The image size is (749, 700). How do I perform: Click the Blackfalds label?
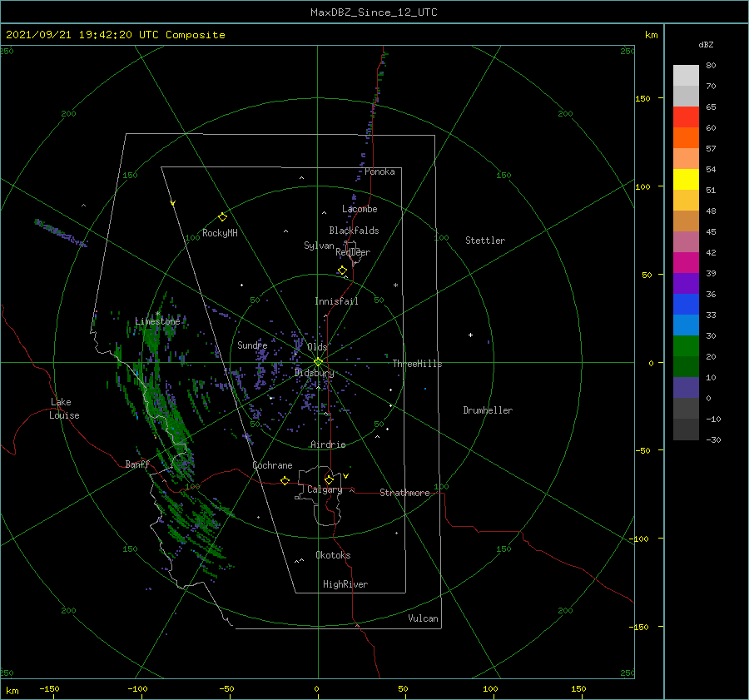pyautogui.click(x=354, y=231)
